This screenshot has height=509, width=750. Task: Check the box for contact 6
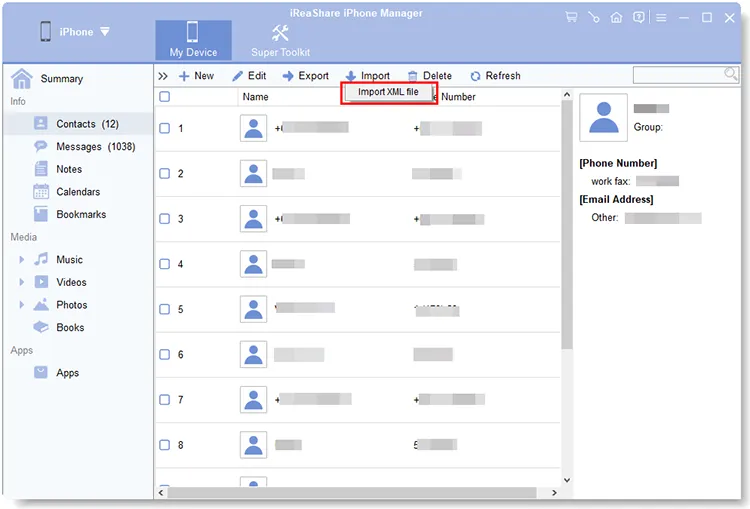(x=165, y=354)
